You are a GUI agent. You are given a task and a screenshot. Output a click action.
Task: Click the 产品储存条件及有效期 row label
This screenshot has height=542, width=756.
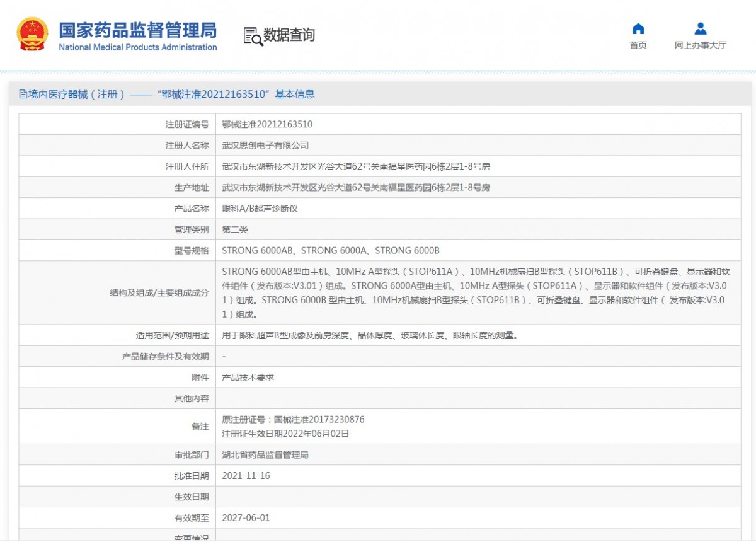tap(166, 357)
